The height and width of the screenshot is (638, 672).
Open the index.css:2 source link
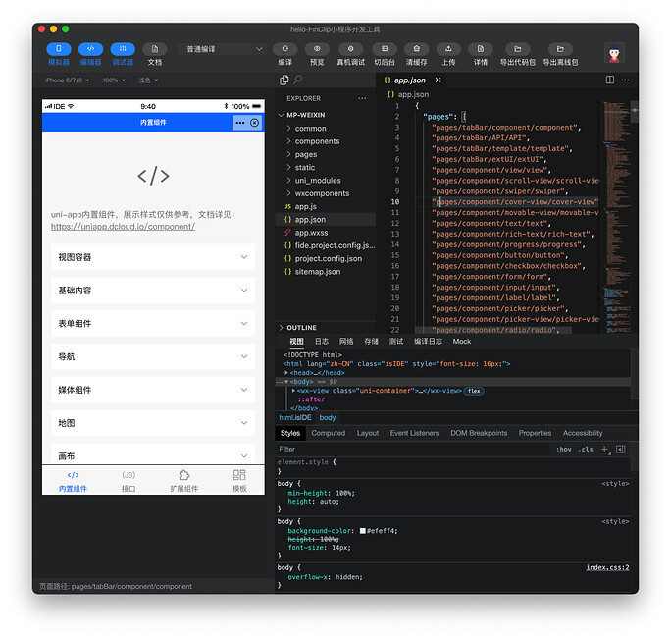607,568
